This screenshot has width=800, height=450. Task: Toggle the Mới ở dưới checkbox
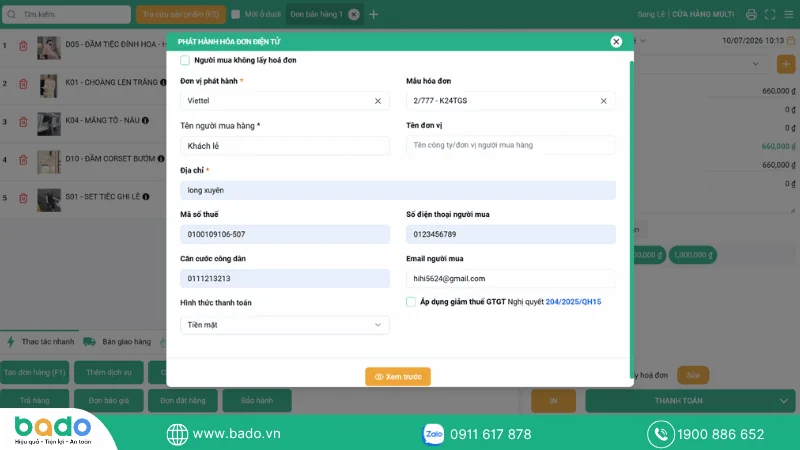tap(235, 14)
